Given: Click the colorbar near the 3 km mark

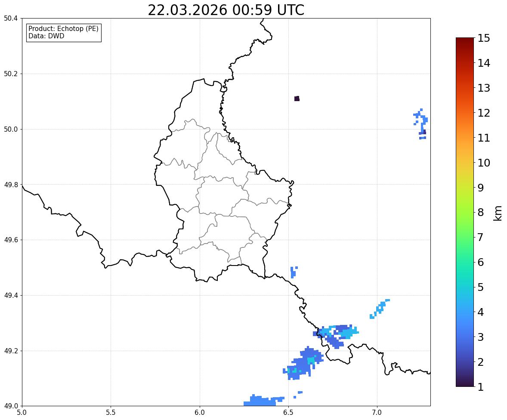Looking at the screenshot, I should [465, 337].
